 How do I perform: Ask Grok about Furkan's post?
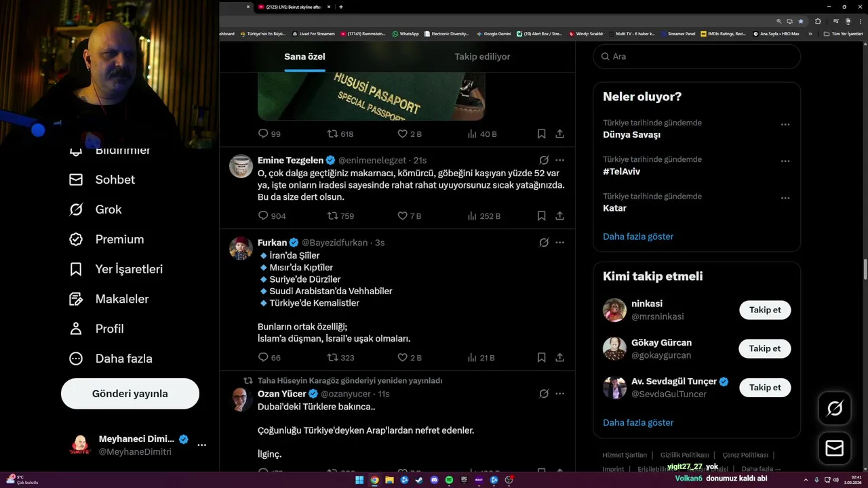pyautogui.click(x=543, y=243)
